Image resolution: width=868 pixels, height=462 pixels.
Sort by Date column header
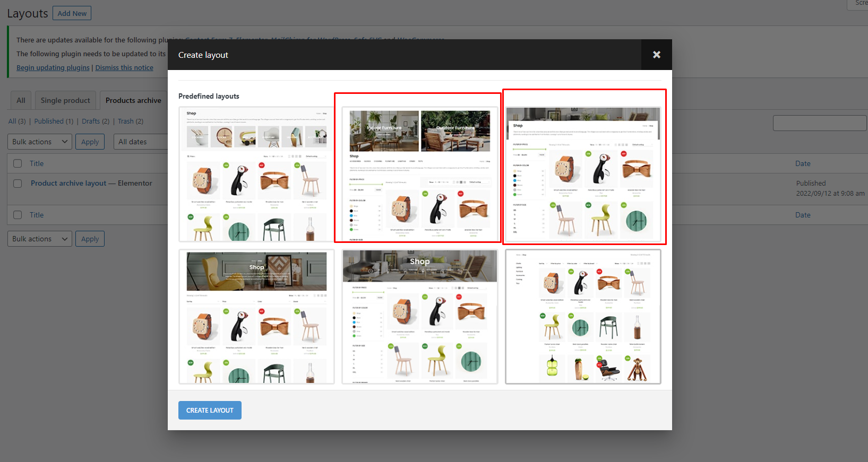[803, 163]
